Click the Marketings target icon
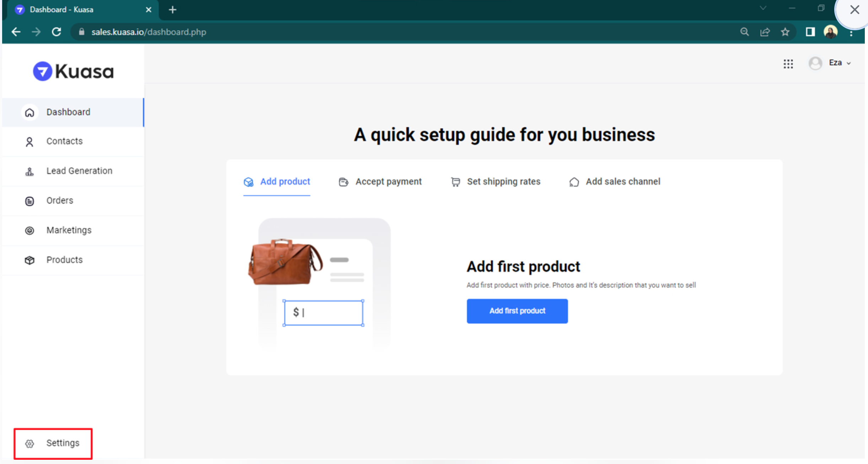 29,231
